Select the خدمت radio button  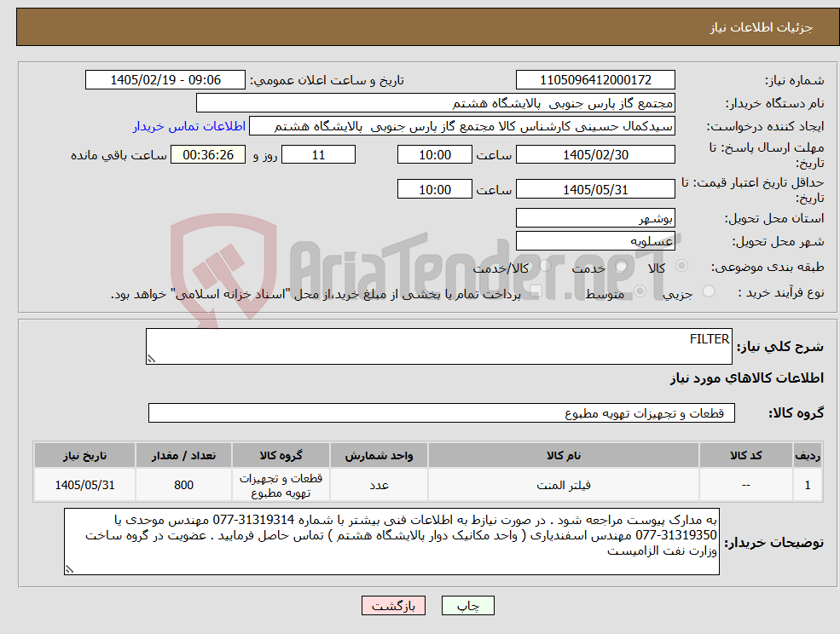(622, 266)
